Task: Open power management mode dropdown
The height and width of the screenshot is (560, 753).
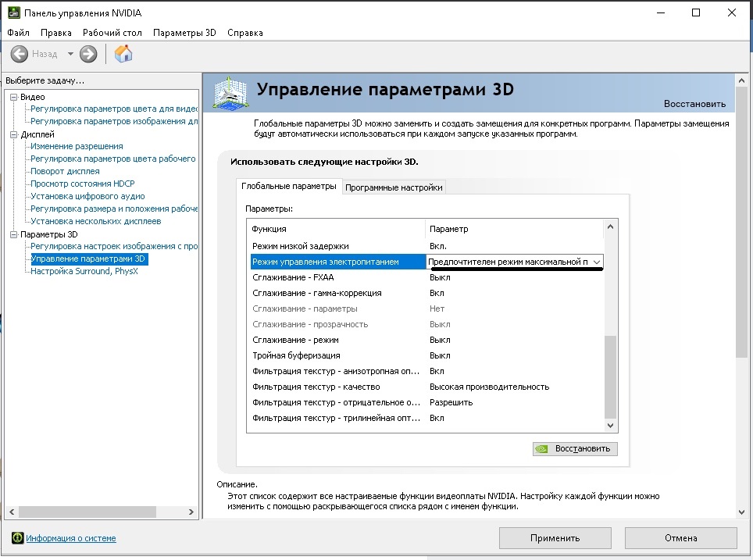Action: (x=597, y=262)
